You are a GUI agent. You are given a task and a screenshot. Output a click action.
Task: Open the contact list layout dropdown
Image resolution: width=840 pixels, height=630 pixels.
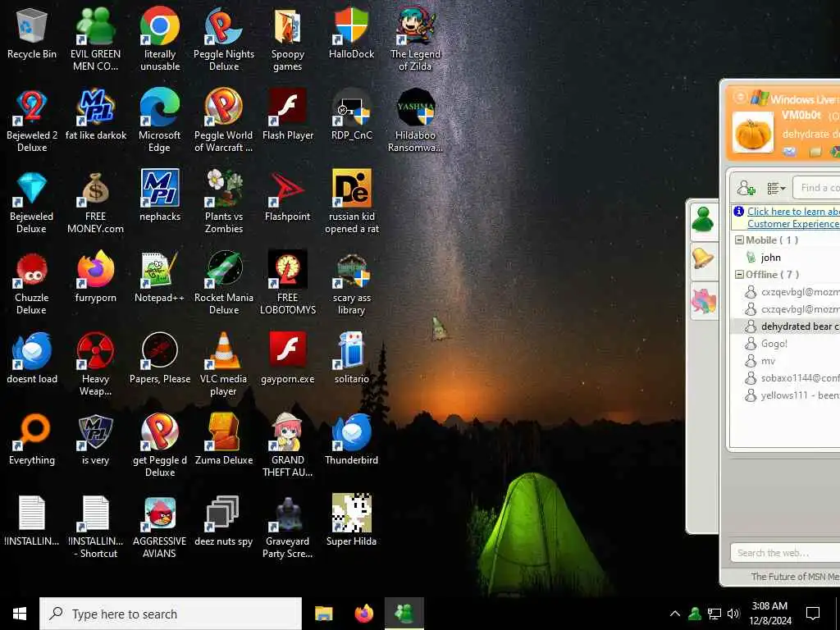[776, 188]
